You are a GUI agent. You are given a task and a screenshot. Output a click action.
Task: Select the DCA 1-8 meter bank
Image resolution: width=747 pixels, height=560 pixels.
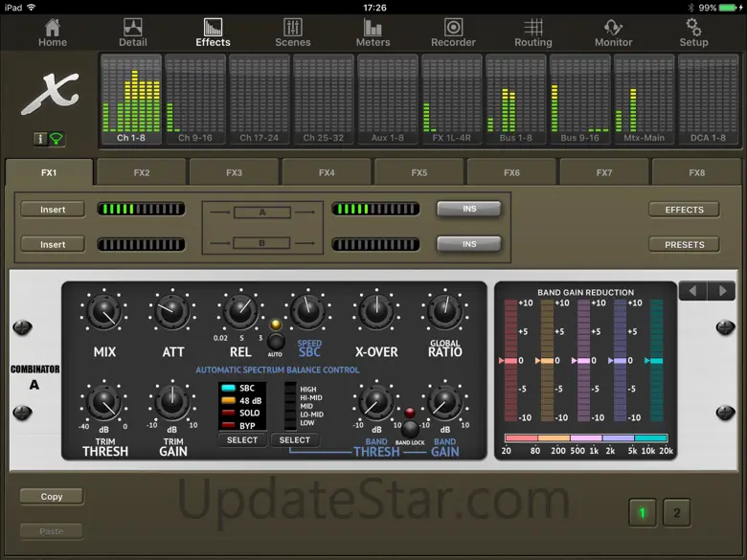pyautogui.click(x=708, y=99)
